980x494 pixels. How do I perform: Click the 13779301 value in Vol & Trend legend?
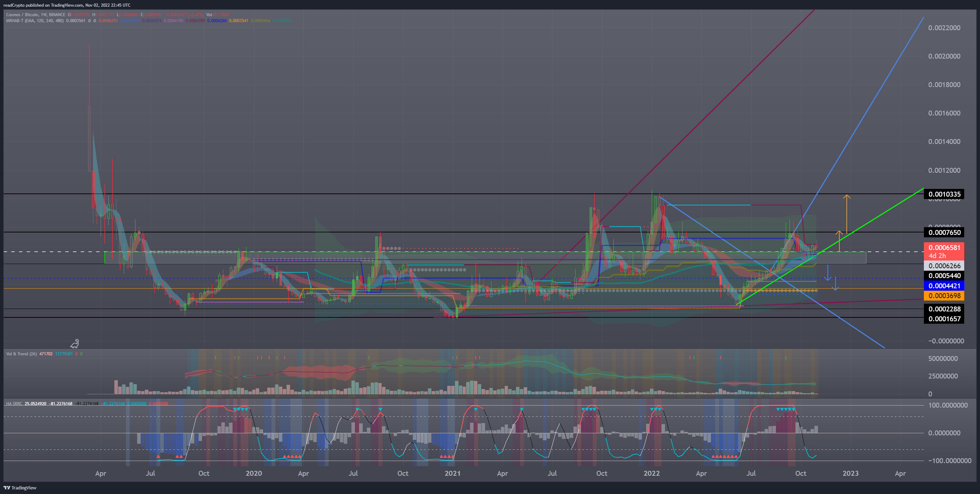64,354
